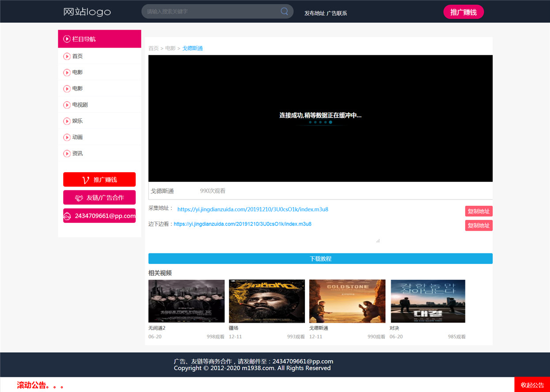Click the search magnifier icon
Screen dimensions: 550x392
(284, 11)
